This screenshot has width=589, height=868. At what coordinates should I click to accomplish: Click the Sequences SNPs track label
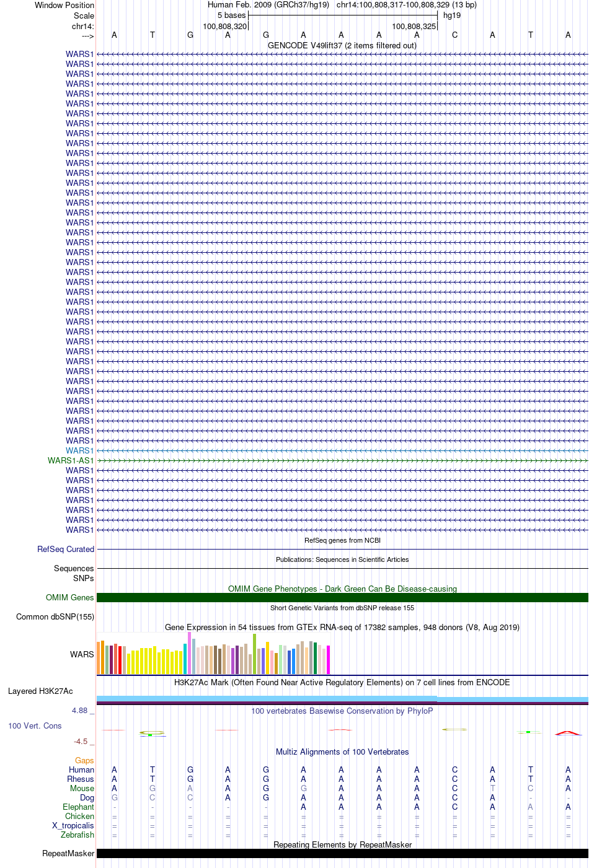point(74,573)
